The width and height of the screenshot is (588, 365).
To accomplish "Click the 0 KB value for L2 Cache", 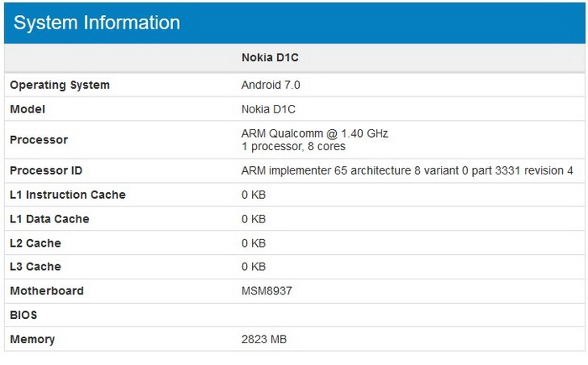I will coord(254,243).
